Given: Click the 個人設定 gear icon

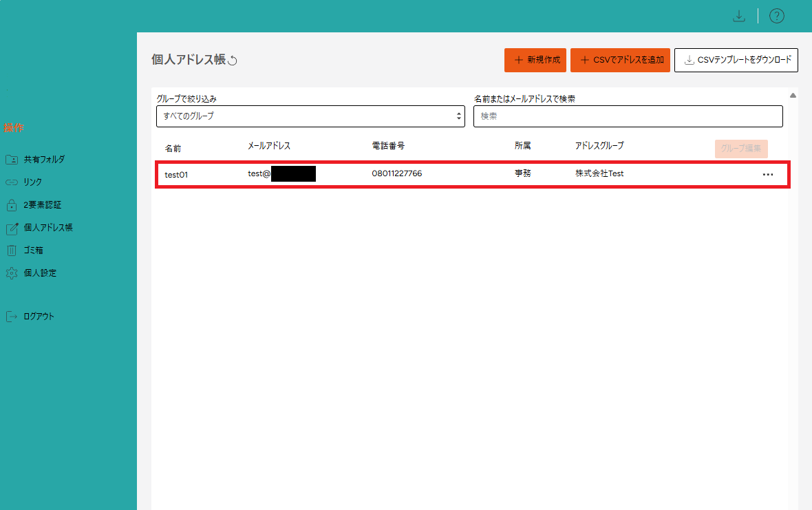Looking at the screenshot, I should 12,273.
